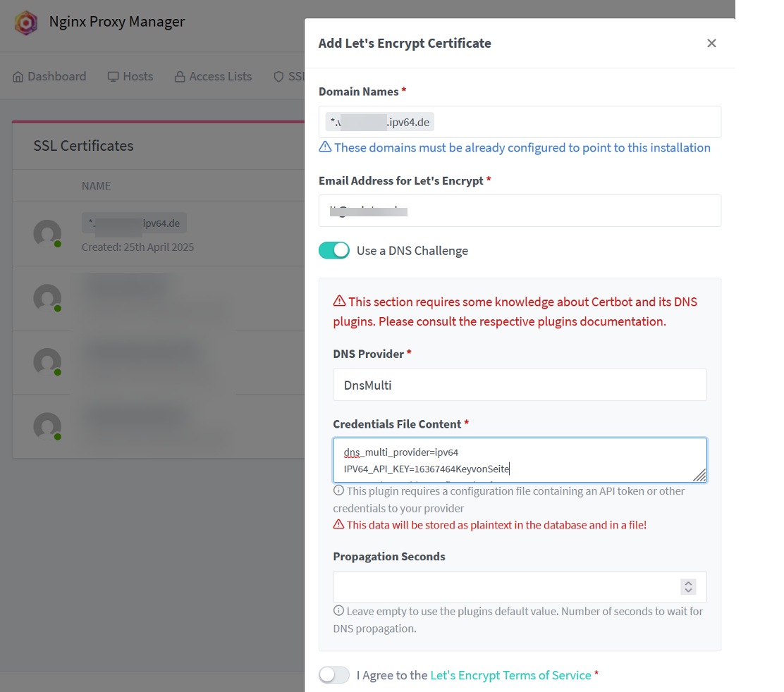Enable Let's Encrypt Terms of Service agreement toggle
The height and width of the screenshot is (692, 784).
click(334, 675)
